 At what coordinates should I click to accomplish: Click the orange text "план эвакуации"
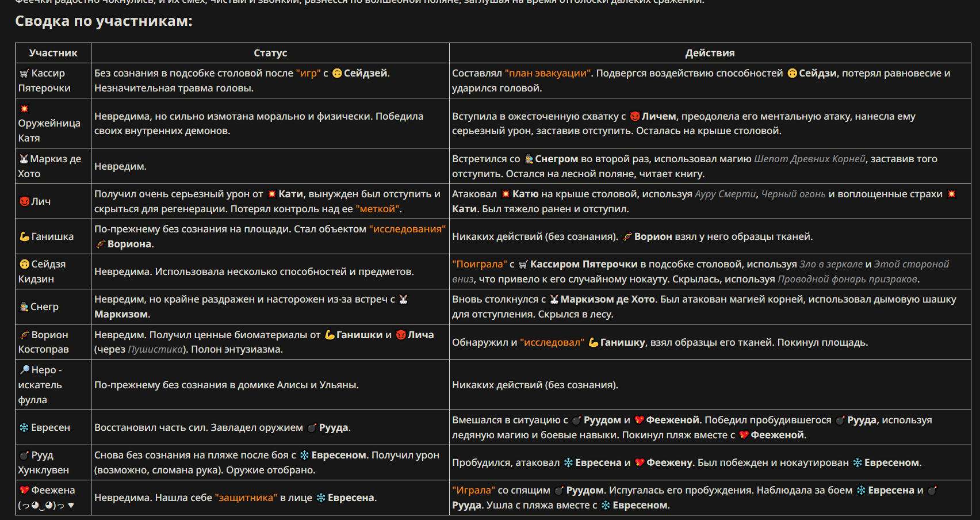coord(548,73)
